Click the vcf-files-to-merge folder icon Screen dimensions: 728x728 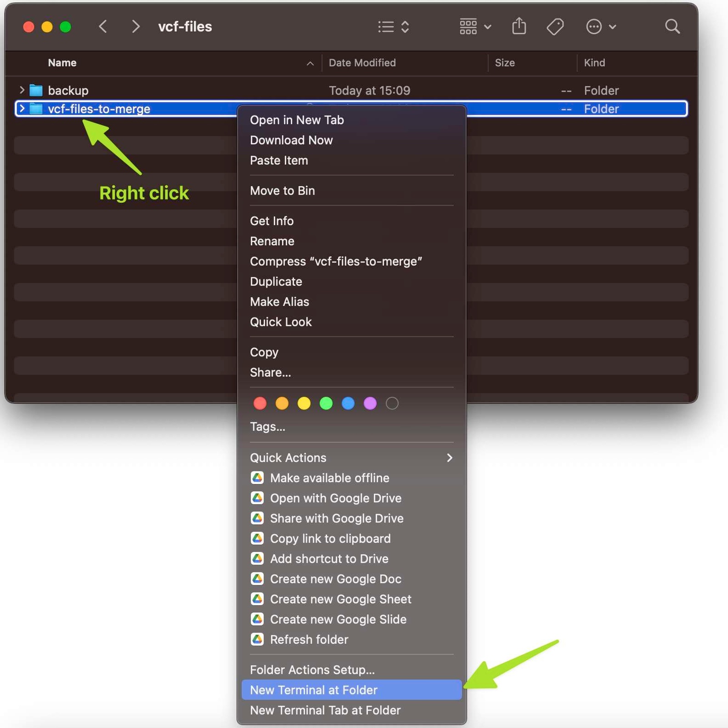36,109
